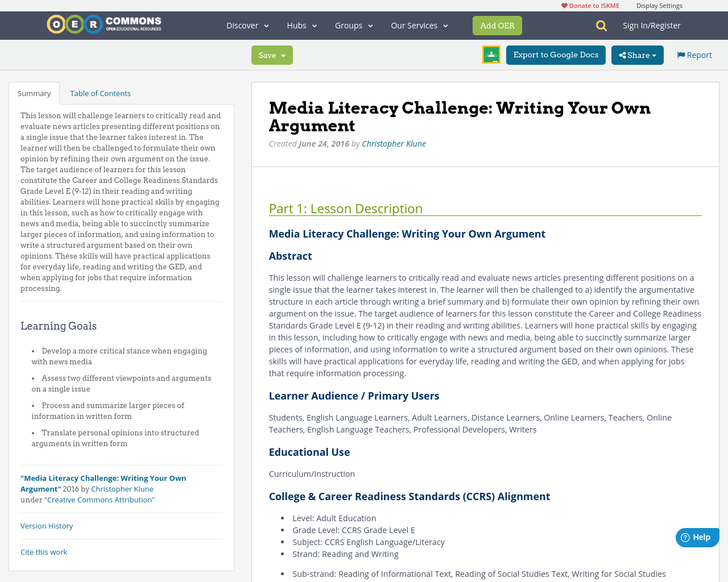Image resolution: width=728 pixels, height=582 pixels.
Task: Click the OER Commons logo
Action: pyautogui.click(x=104, y=23)
